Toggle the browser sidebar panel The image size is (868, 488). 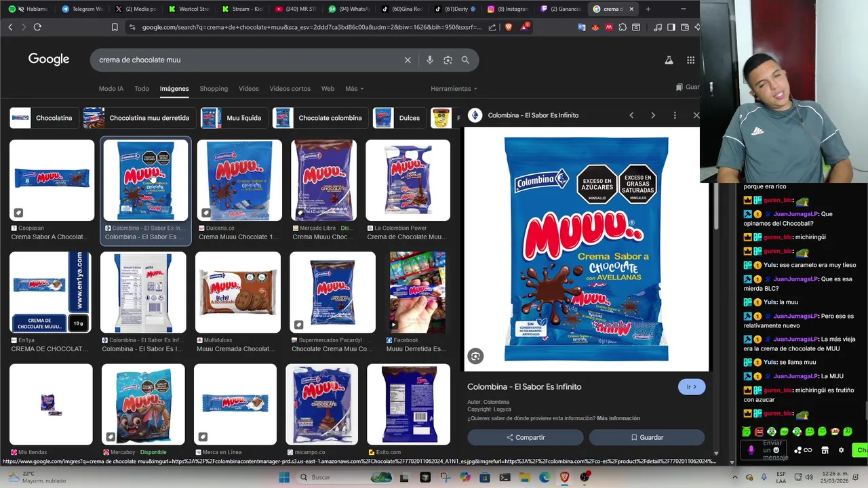point(671,27)
